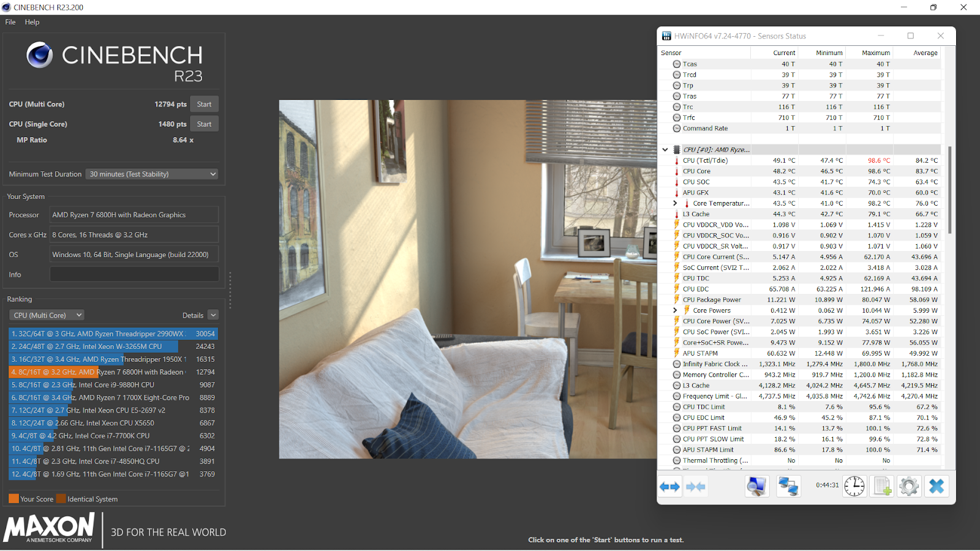Click the 0:44:31 elapsed time in HWiNFO
This screenshot has width=980, height=551.
click(827, 485)
